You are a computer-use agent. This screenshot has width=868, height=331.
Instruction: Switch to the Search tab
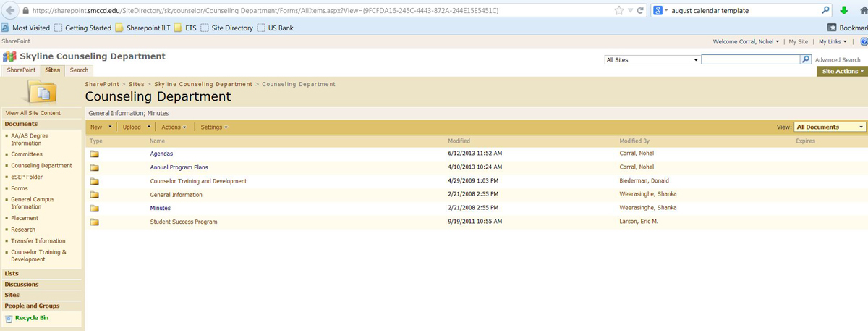[79, 70]
